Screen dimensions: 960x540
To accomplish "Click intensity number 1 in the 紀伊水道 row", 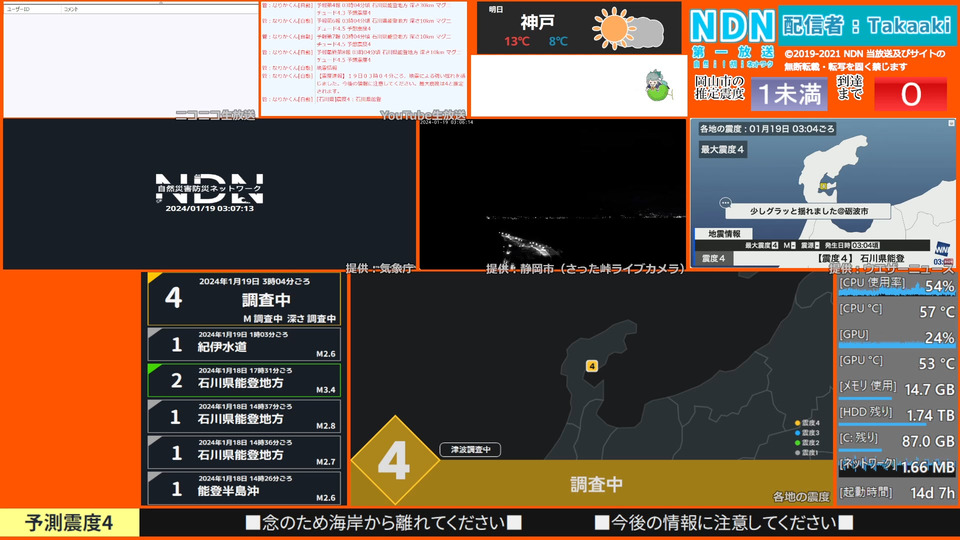I will 176,345.
